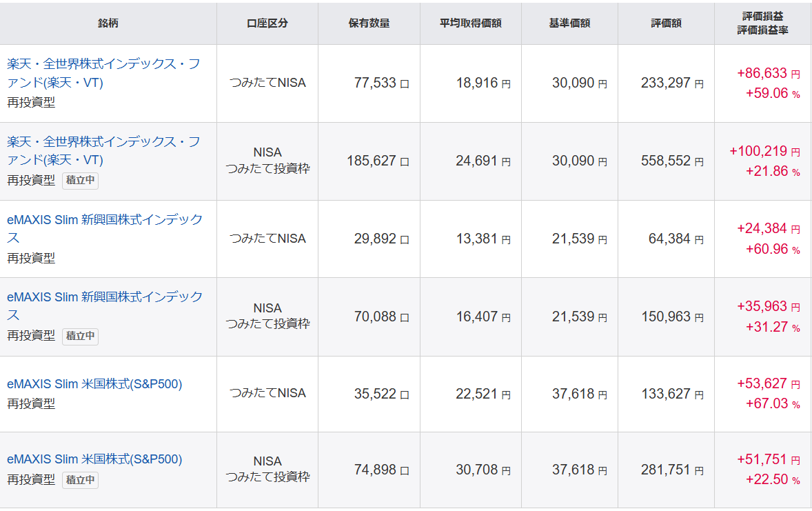Click the 保有数量 column header
Image resolution: width=812 pixels, height=511 pixels.
[x=369, y=23]
